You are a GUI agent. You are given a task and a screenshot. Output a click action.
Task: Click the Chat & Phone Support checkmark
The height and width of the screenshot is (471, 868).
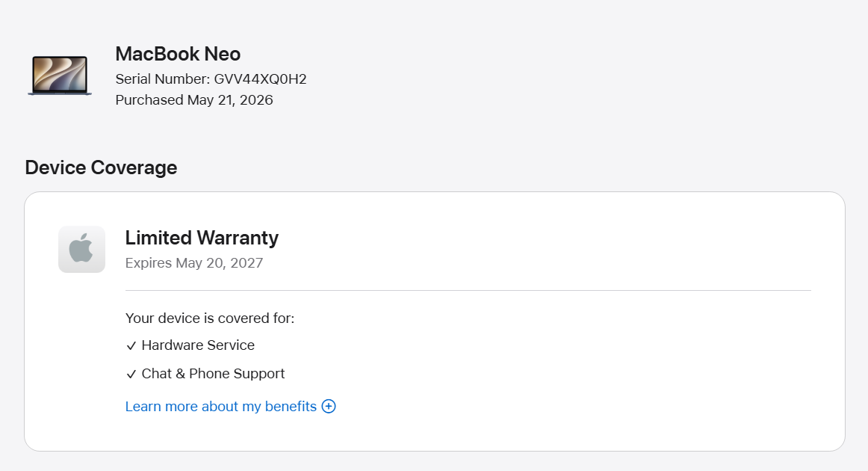click(x=131, y=374)
